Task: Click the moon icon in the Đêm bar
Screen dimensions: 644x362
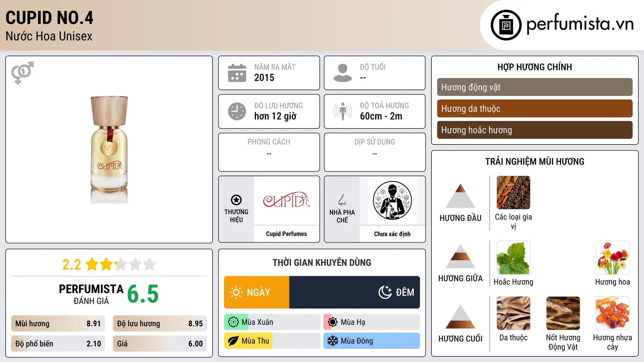Action: (x=385, y=292)
